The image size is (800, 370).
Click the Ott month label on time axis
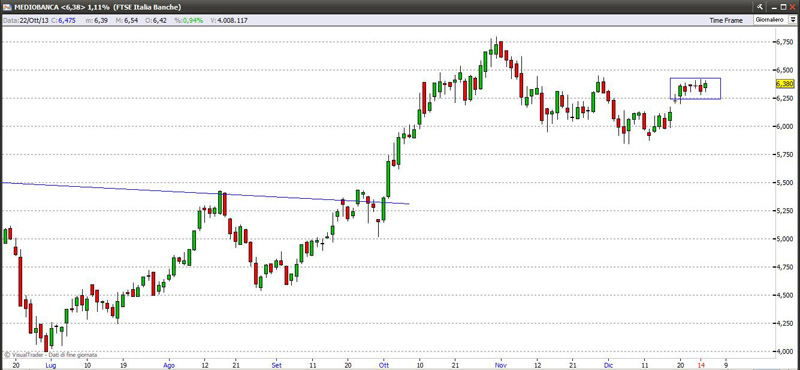pyautogui.click(x=383, y=365)
